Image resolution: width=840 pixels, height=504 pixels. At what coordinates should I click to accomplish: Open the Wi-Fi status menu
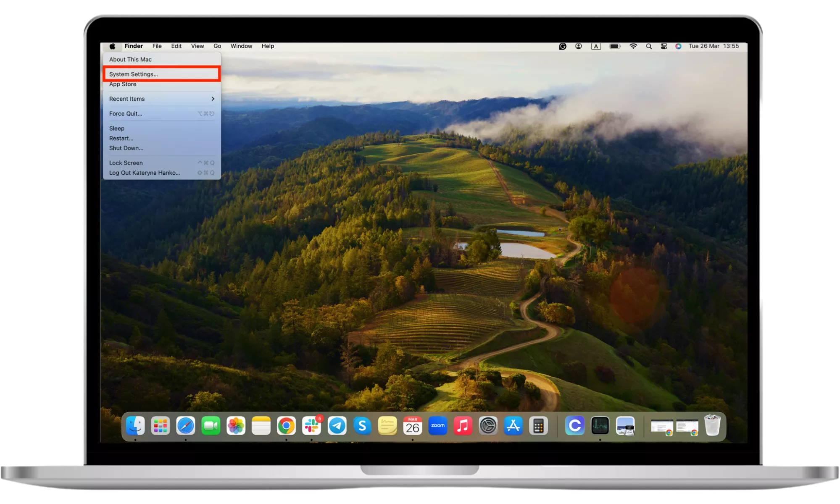coord(633,46)
